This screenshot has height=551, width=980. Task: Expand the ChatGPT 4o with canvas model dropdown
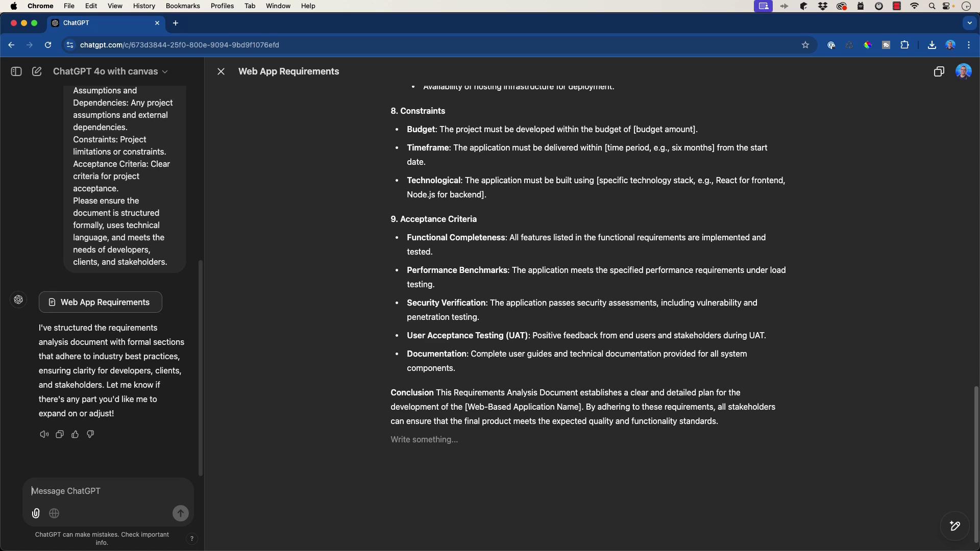click(110, 72)
